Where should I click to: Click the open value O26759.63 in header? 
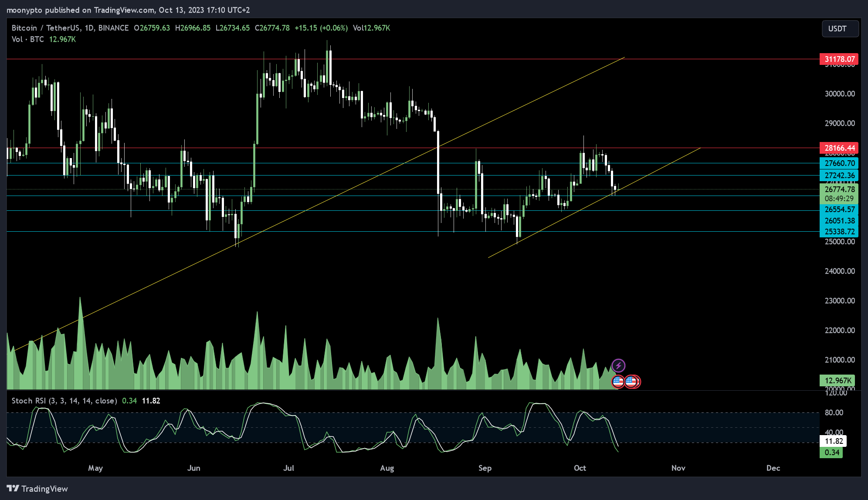(x=152, y=28)
